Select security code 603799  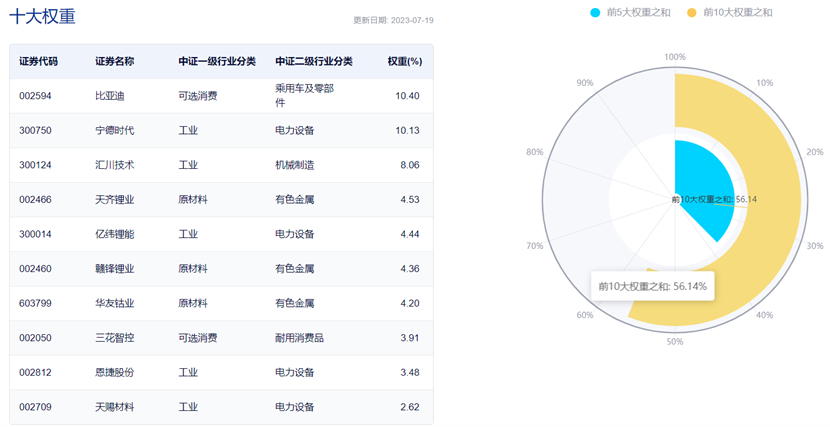(x=35, y=303)
